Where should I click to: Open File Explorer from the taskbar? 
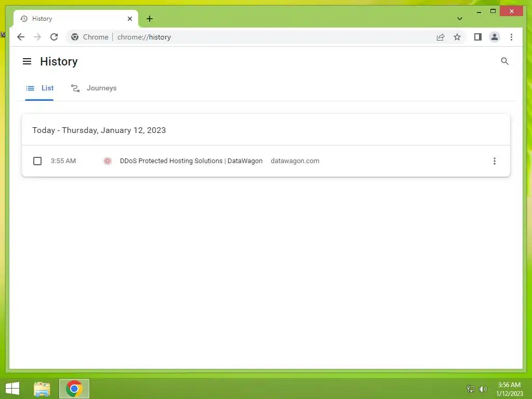pyautogui.click(x=42, y=389)
